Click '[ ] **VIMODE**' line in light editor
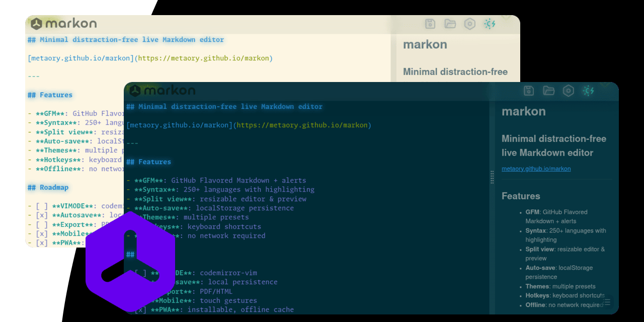644x322 pixels. [75, 206]
